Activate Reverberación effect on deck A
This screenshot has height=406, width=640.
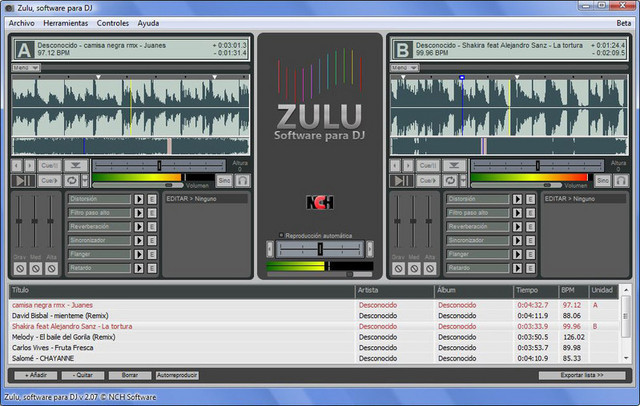[139, 226]
